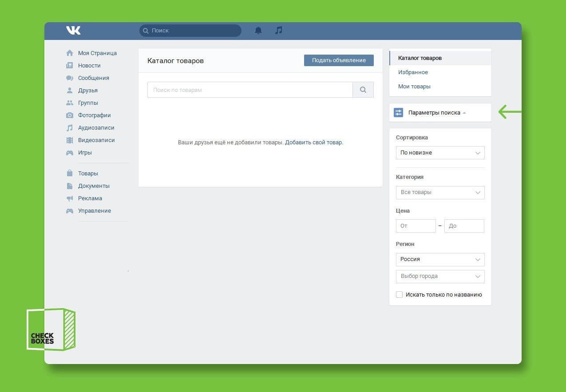Viewport: 566px width, 392px height.
Task: Go to Сообщения in the left menu
Action: click(93, 78)
